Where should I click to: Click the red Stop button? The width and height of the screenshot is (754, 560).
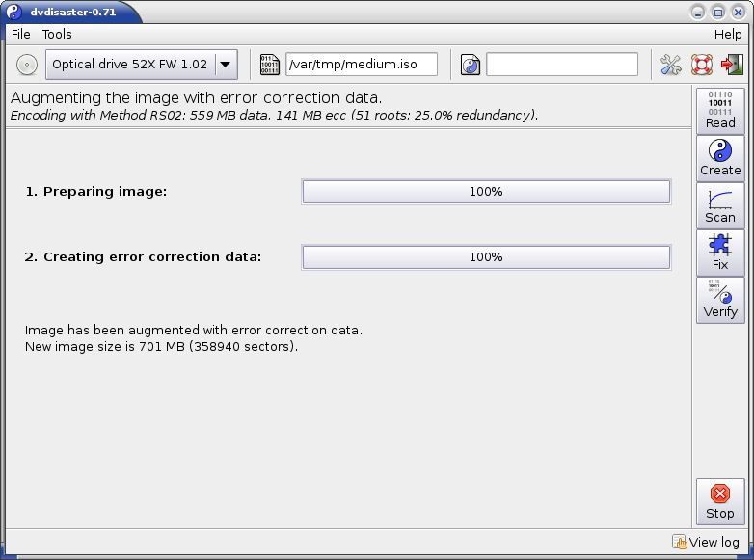tap(720, 502)
